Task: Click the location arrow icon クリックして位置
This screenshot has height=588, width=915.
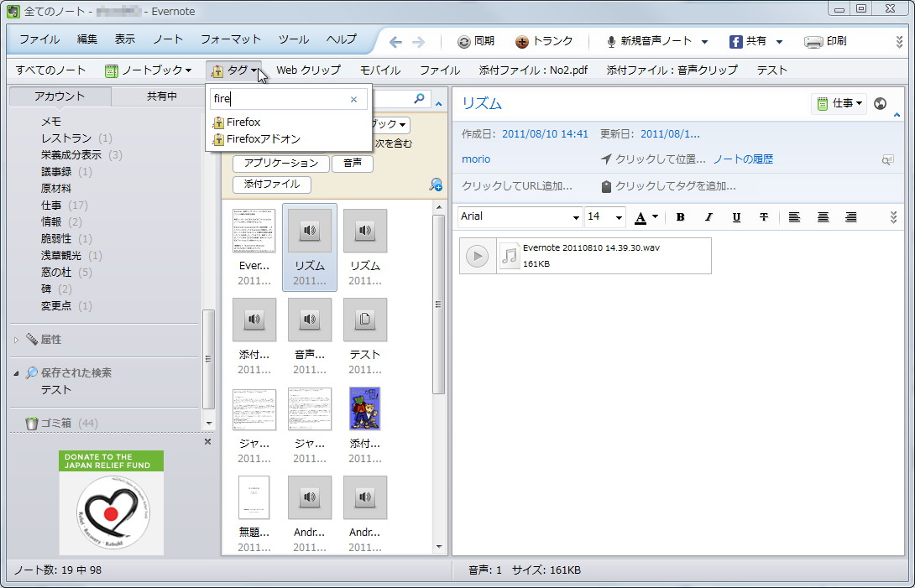Action: tap(605, 159)
